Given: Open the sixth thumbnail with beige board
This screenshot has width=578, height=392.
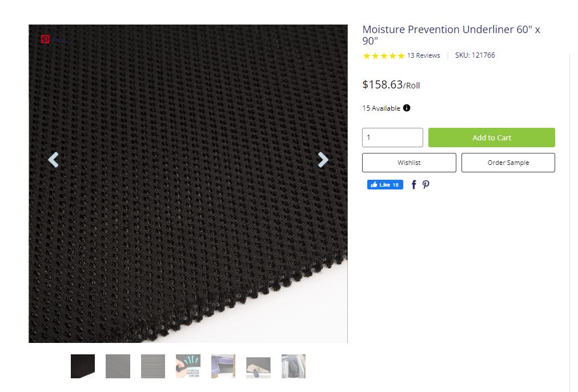Looking at the screenshot, I should [258, 367].
